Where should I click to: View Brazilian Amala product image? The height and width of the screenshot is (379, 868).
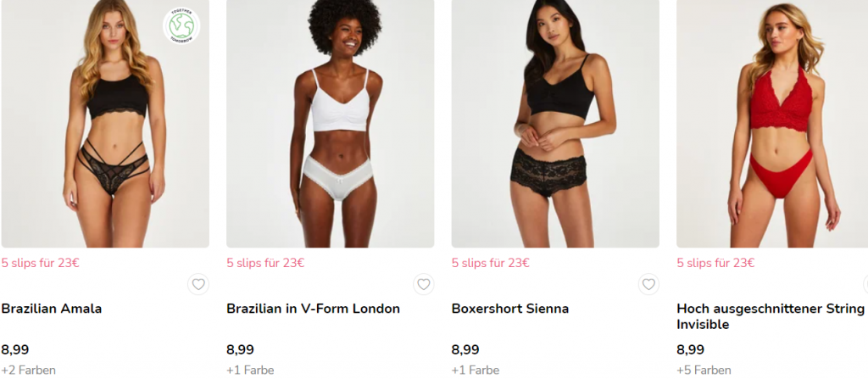click(105, 124)
